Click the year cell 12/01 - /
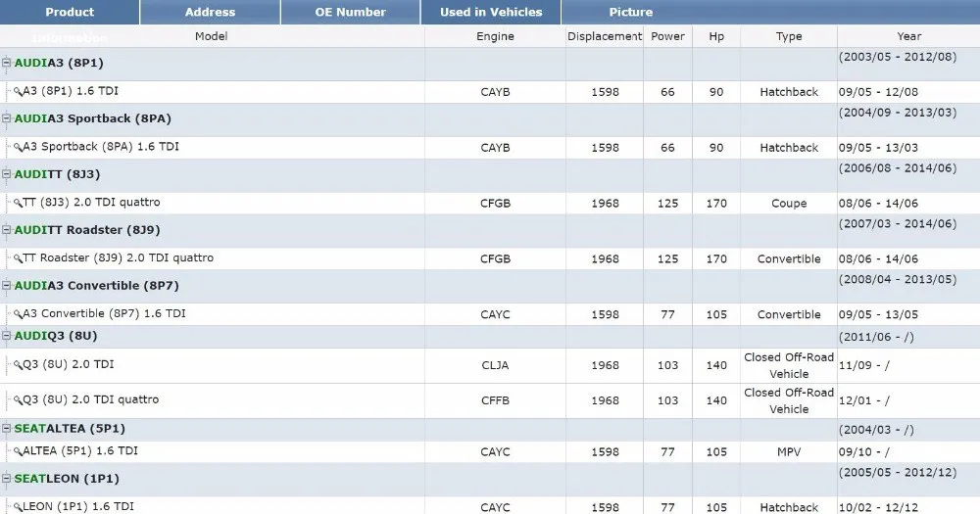Screen dimensions: 980x514 point(863,400)
